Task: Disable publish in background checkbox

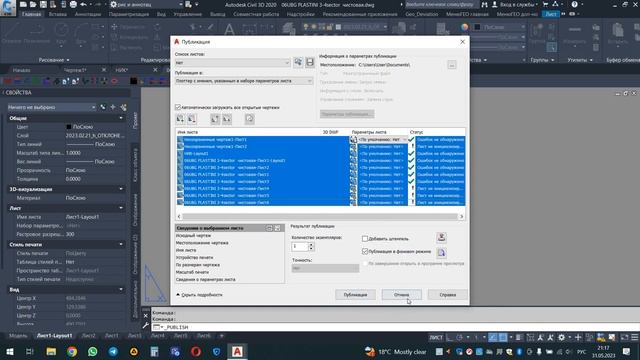Action: point(365,251)
